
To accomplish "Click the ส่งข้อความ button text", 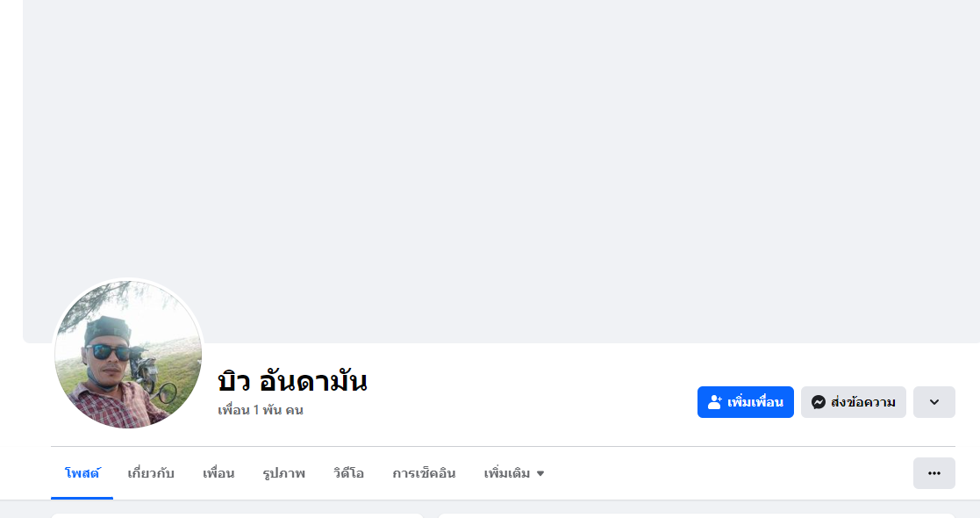I will pyautogui.click(x=862, y=402).
